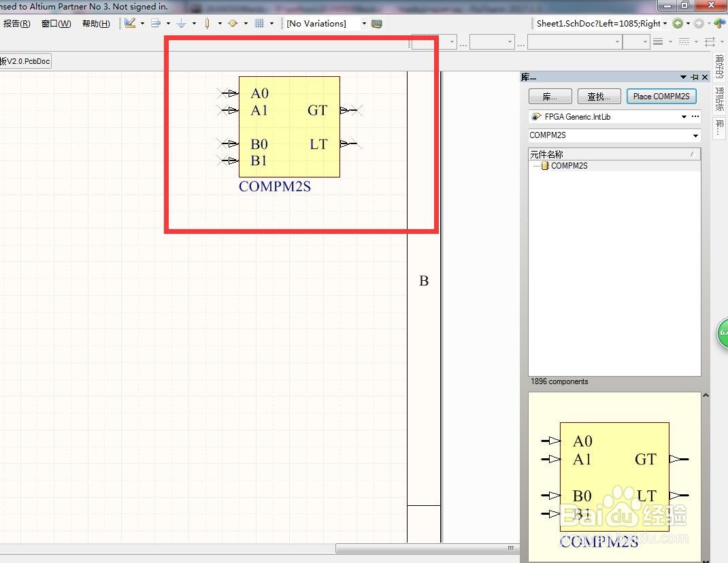Click the 查找... search button
Screen dimensions: 728x563
point(599,97)
